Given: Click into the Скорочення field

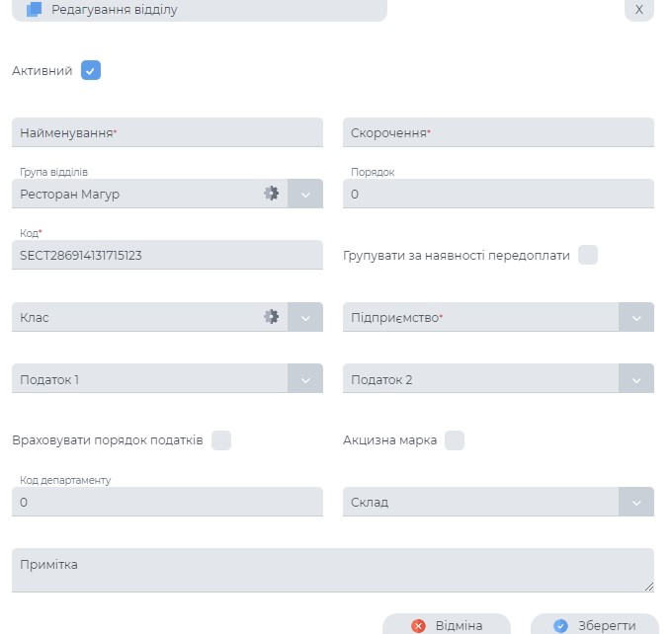Looking at the screenshot, I should tap(498, 132).
